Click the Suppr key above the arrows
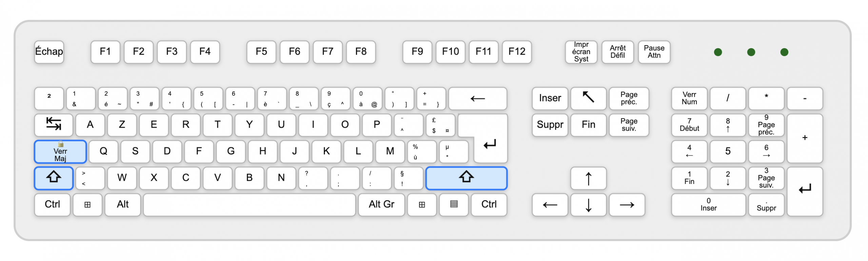 point(550,125)
